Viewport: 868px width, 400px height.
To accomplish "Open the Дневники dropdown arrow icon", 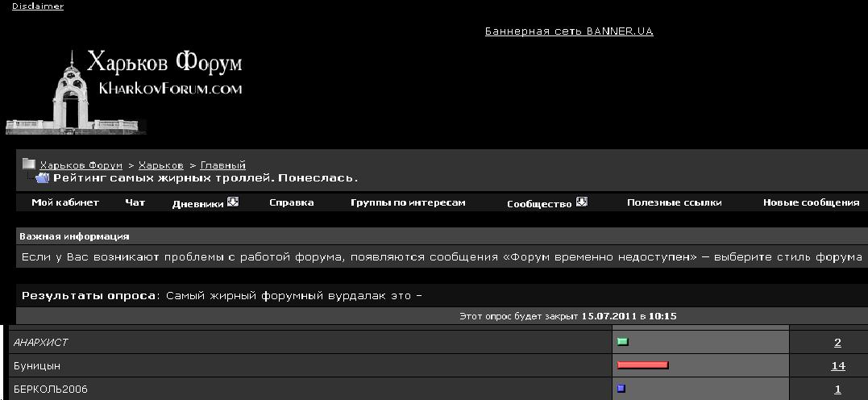I will point(233,202).
